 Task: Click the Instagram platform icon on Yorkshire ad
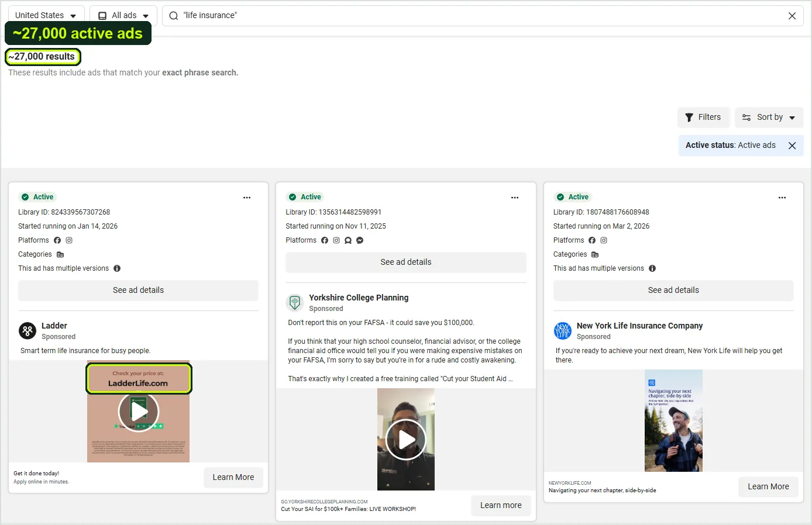click(336, 240)
